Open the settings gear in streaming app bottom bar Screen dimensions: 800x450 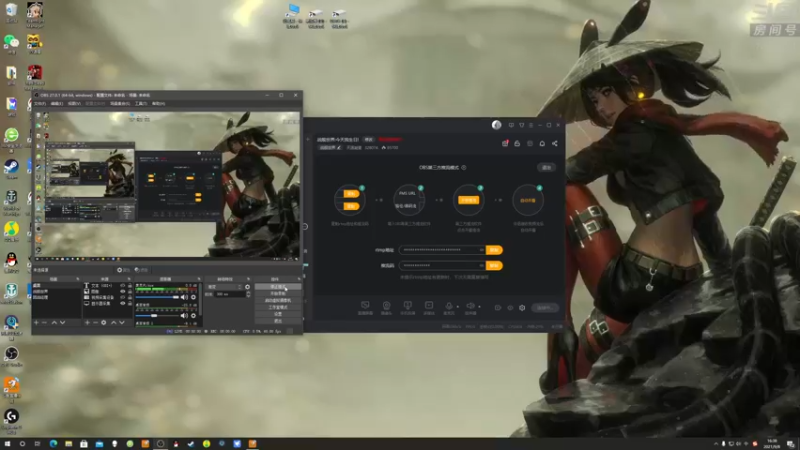point(522,308)
